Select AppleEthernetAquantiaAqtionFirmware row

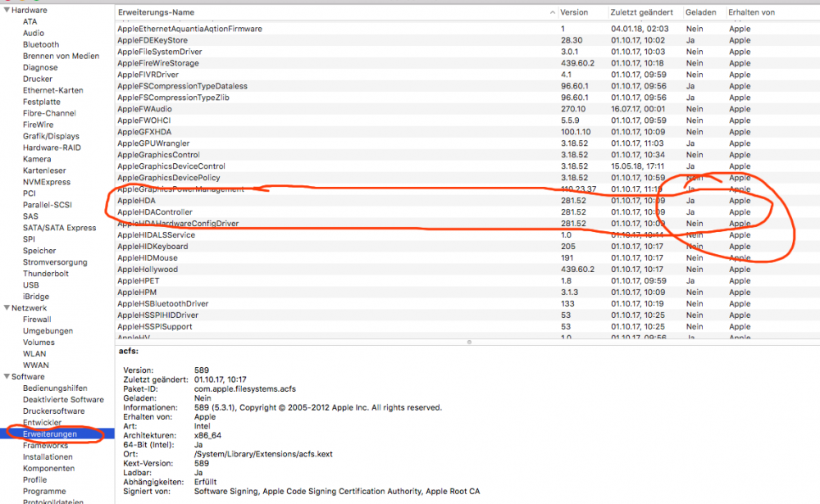467,29
